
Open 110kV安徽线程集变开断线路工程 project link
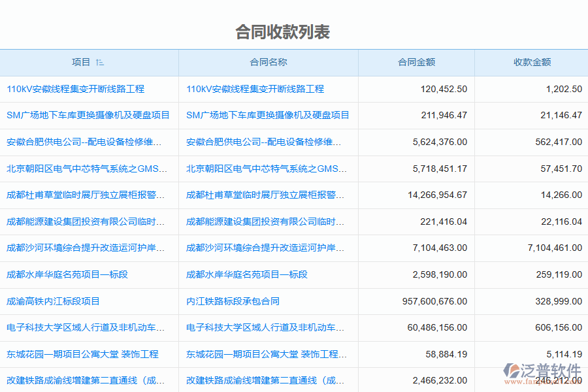pyautogui.click(x=75, y=89)
